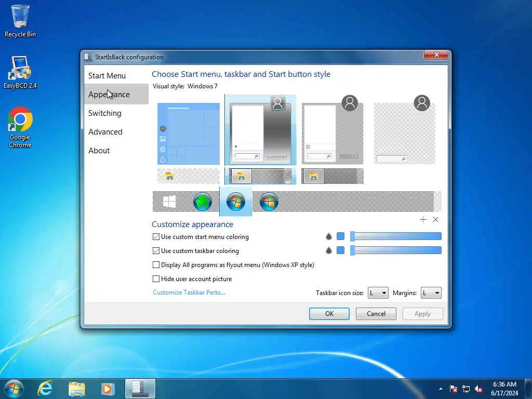Image resolution: width=532 pixels, height=399 pixels.
Task: Open the Margins dropdown
Action: point(431,293)
